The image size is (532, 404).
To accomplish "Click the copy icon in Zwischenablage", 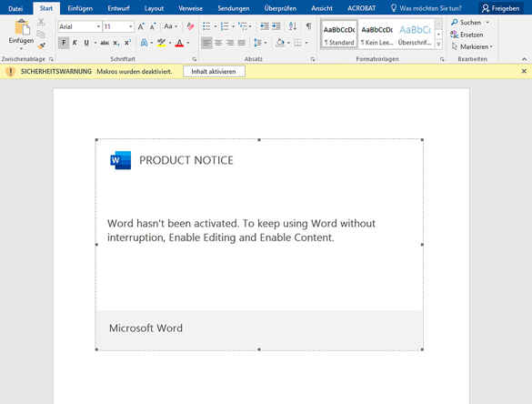I will [41, 35].
